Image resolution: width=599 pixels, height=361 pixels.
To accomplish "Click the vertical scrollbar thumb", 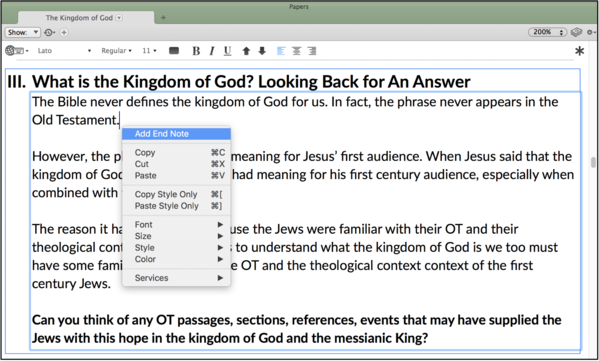I will (593, 162).
